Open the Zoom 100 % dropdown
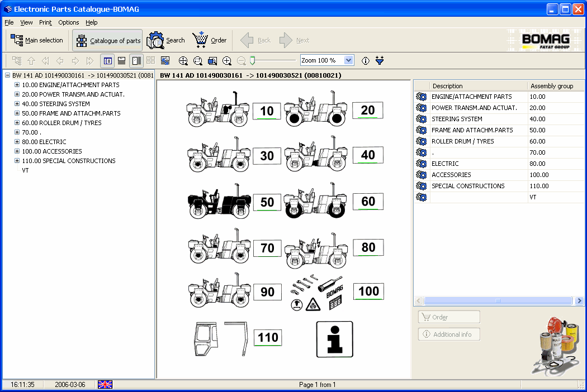 (x=348, y=60)
